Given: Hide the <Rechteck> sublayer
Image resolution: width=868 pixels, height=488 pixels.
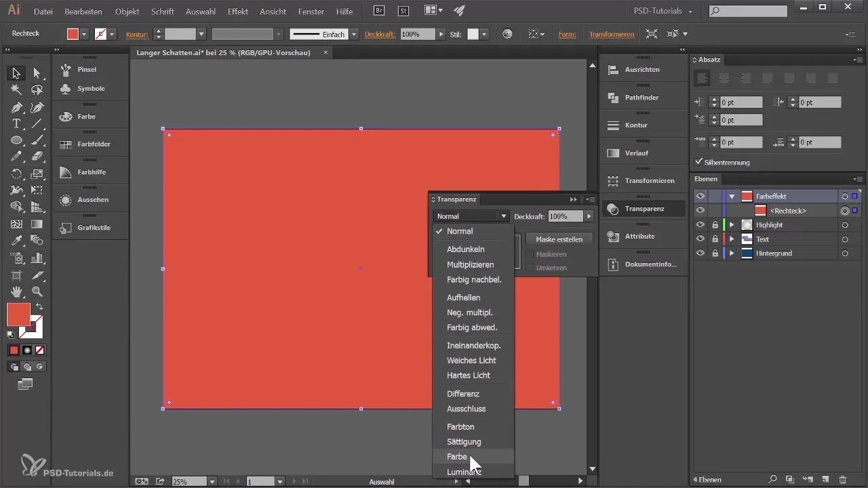Looking at the screenshot, I should (701, 210).
